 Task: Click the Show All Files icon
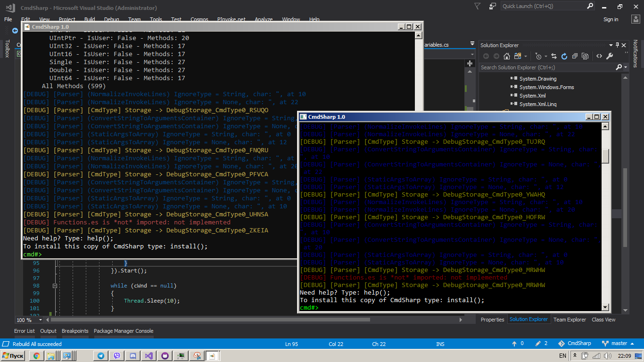click(x=585, y=56)
